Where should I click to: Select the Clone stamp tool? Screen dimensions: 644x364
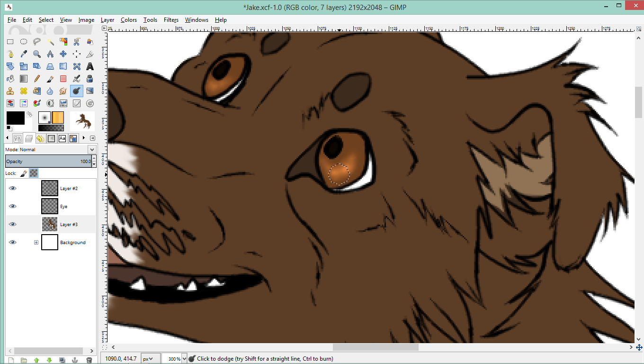(10, 91)
